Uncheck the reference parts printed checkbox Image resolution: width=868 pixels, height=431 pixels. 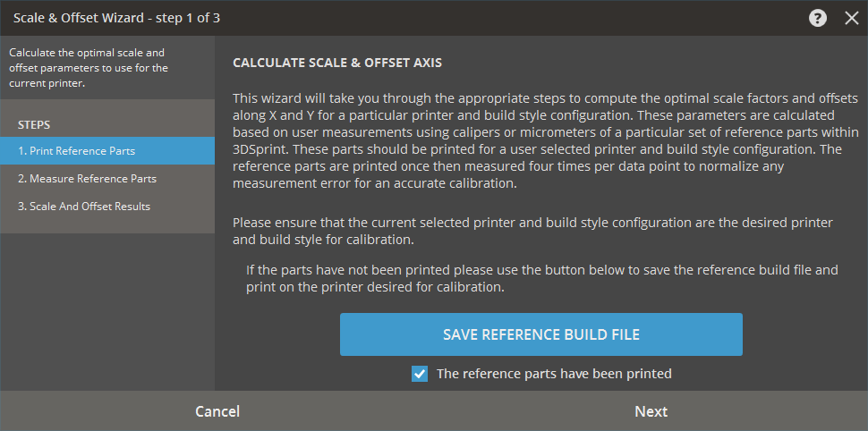[420, 374]
